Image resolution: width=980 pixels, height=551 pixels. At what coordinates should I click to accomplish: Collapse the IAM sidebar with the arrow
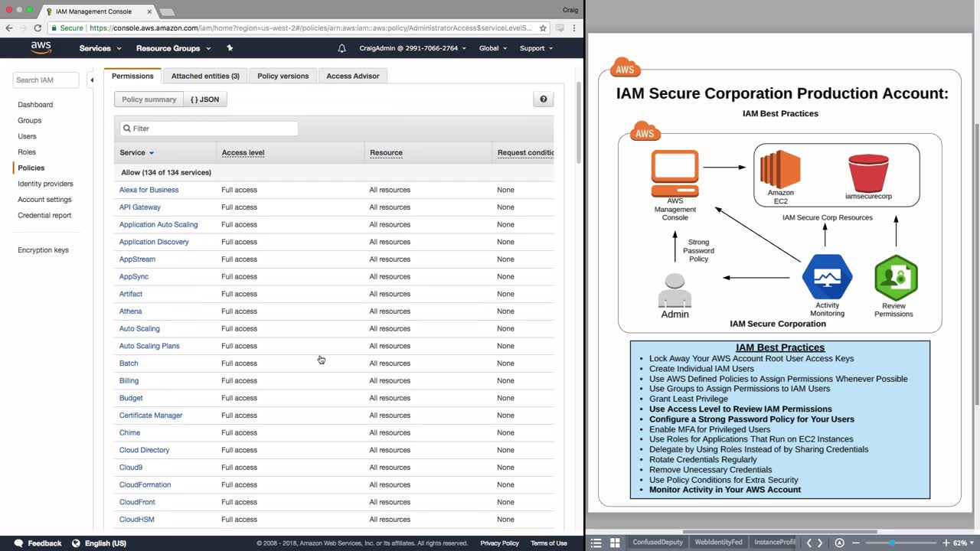91,80
